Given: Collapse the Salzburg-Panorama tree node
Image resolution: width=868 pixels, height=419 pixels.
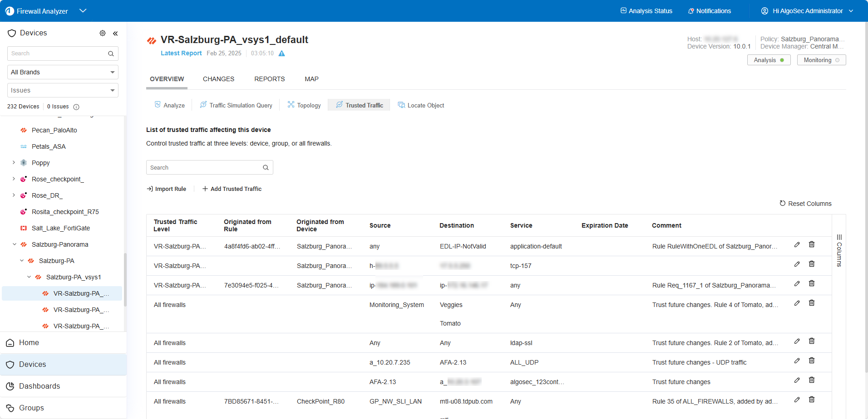Looking at the screenshot, I should click(x=14, y=244).
